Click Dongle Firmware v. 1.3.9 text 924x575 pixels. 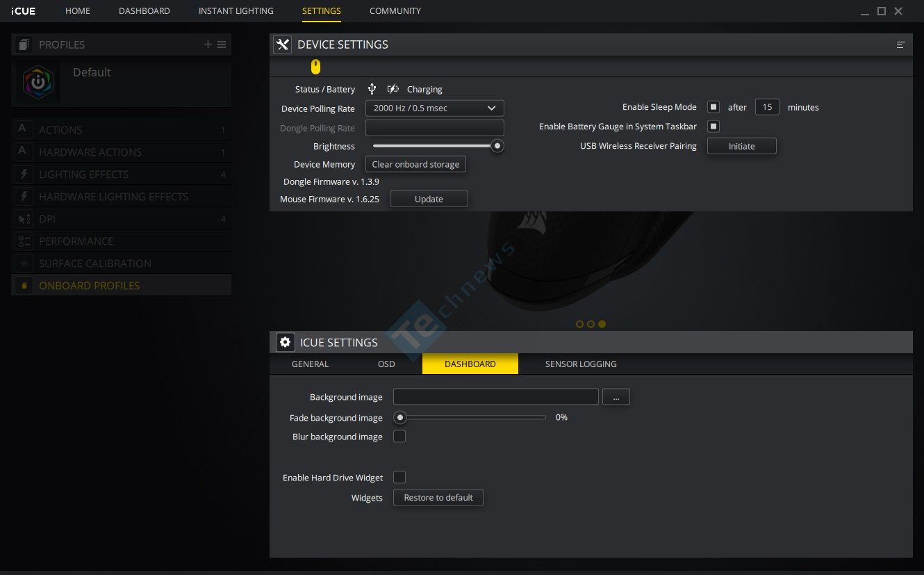point(331,181)
